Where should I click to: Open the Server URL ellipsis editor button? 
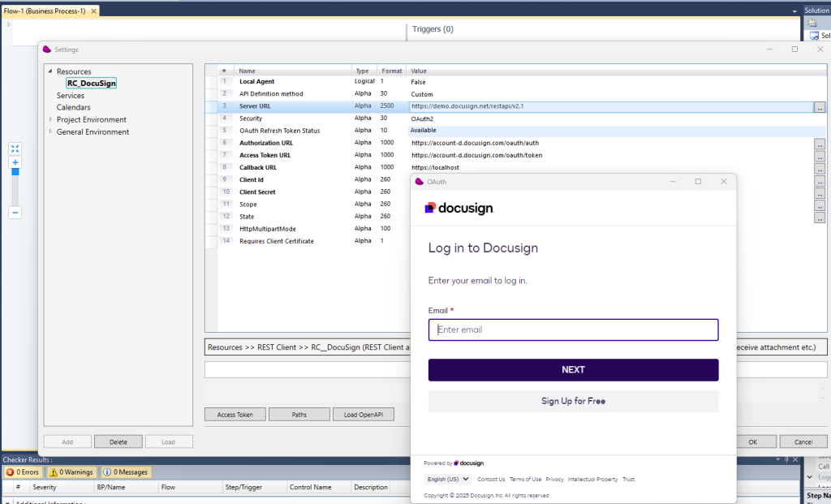[x=820, y=107]
